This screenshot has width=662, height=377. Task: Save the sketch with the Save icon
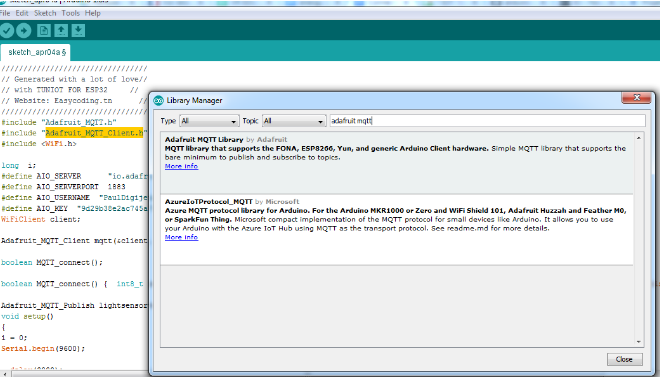[x=78, y=30]
